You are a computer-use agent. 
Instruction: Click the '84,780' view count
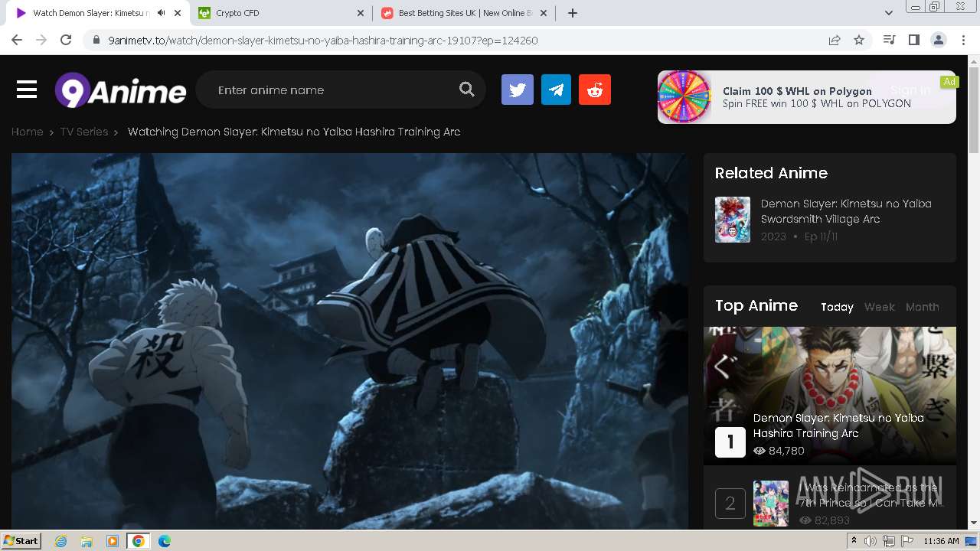[x=786, y=451]
